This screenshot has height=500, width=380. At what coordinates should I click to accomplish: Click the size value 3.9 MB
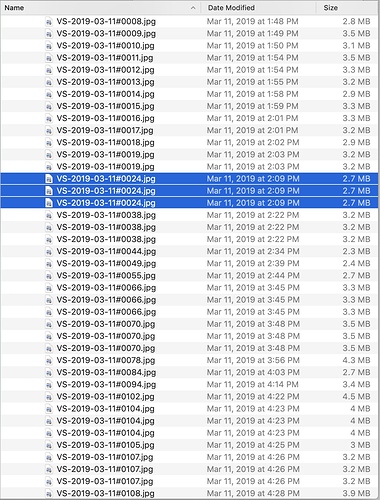356,493
